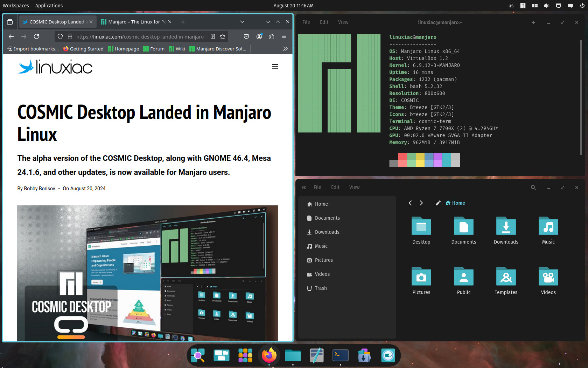
Task: Open Firefox account icon
Action: (259, 36)
